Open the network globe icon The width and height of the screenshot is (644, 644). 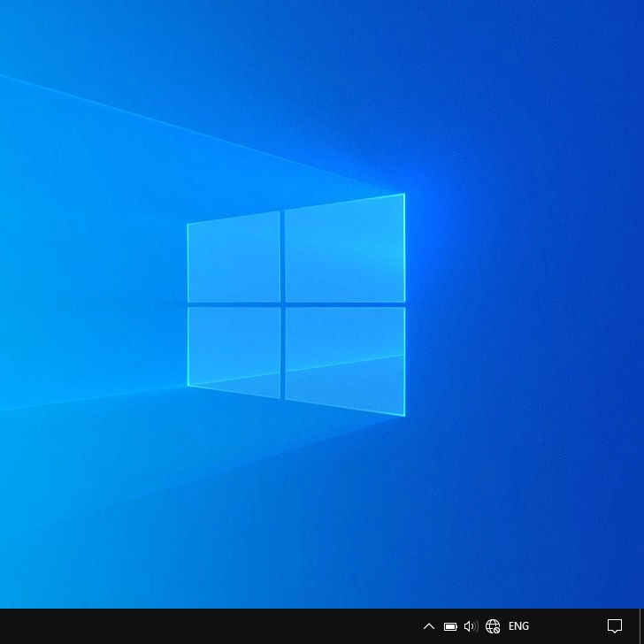coord(493,626)
